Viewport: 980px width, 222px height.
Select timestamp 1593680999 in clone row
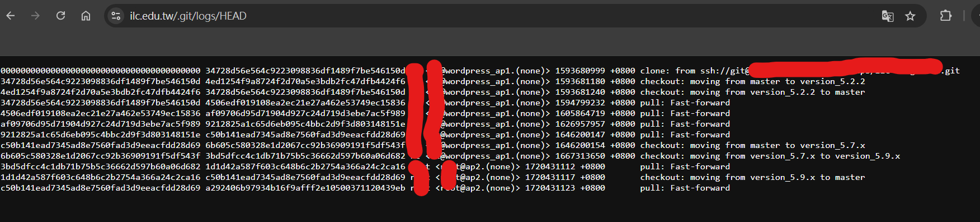[x=580, y=71]
